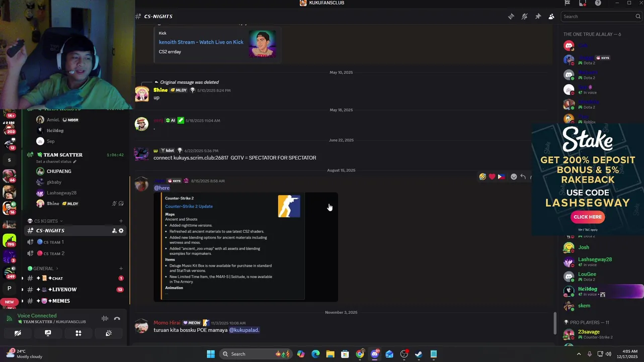Open server icon with 195 badge
Screen dimensions: 644x362
click(9, 239)
